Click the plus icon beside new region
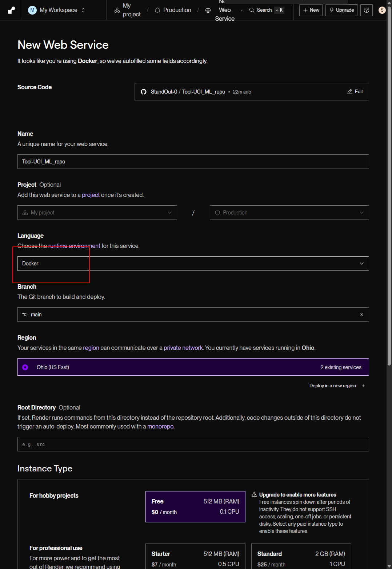 point(363,386)
